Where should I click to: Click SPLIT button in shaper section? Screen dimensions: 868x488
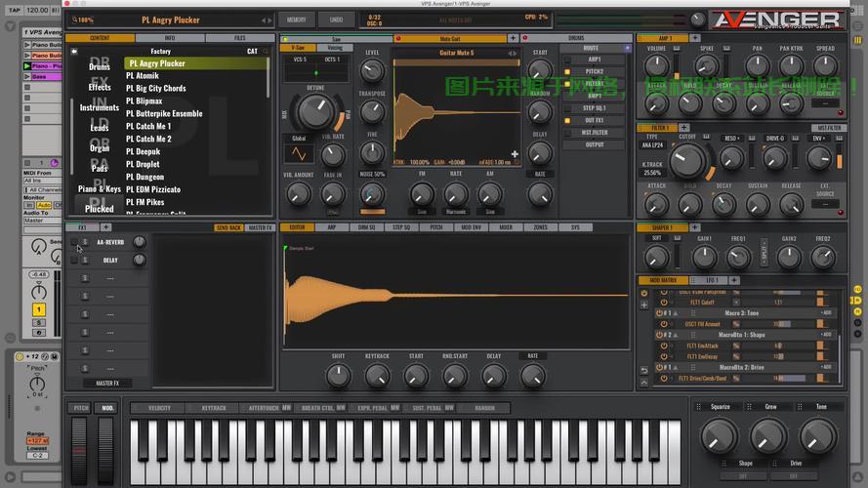point(764,253)
